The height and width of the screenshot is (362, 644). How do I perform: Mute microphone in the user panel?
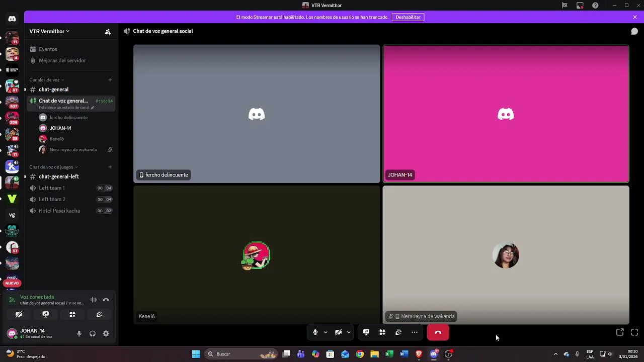pos(79,333)
